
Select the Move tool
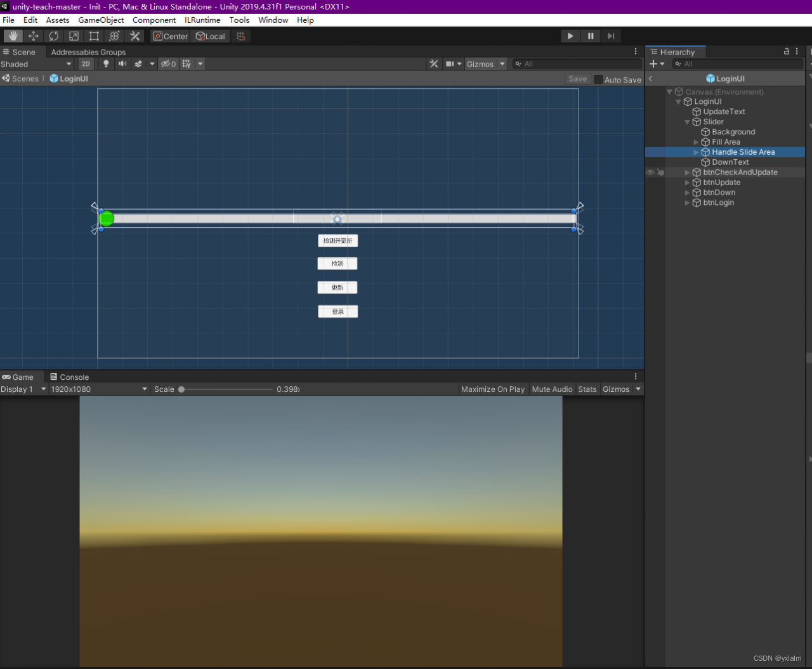pos(34,36)
